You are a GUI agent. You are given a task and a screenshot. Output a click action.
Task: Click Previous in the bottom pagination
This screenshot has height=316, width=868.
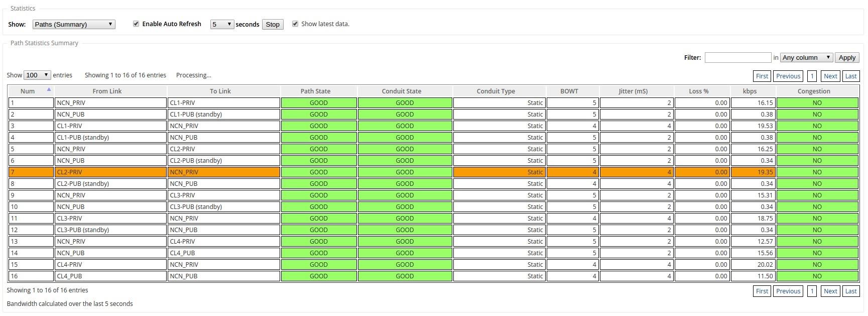[788, 291]
